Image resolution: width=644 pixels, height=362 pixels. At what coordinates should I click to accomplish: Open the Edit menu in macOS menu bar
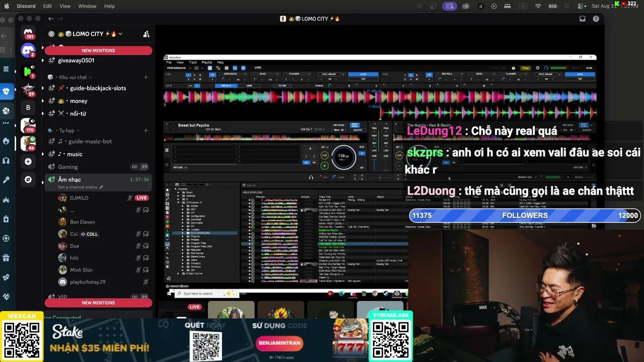(x=47, y=6)
